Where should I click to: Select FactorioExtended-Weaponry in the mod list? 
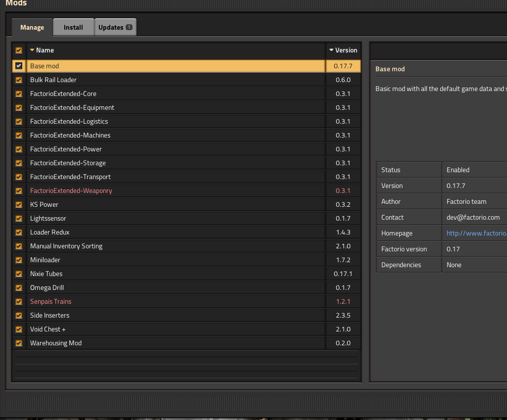click(71, 191)
